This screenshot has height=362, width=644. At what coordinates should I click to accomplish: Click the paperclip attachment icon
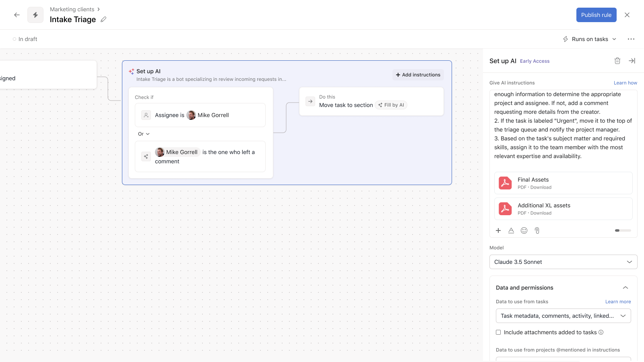pyautogui.click(x=537, y=230)
